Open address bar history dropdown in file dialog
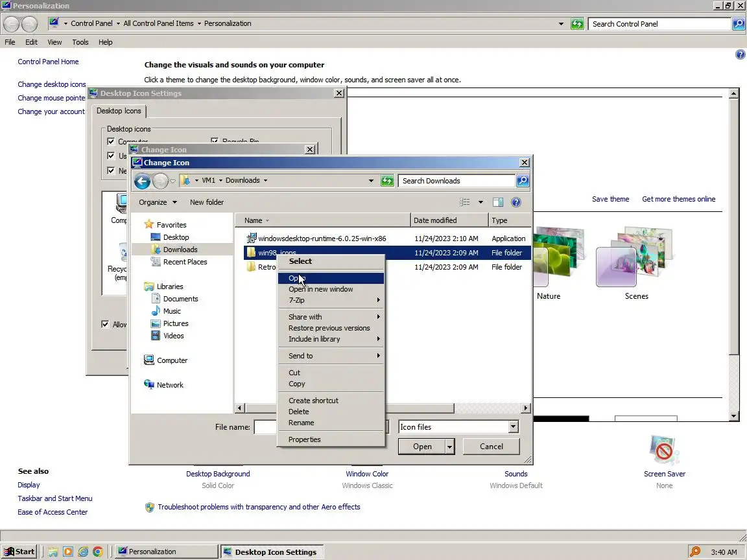This screenshot has width=747, height=560. coord(371,180)
